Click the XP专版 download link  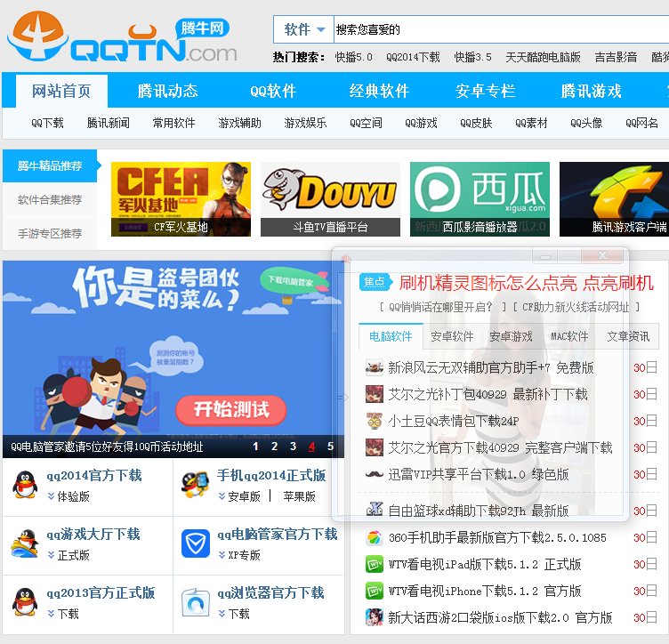pos(244,555)
